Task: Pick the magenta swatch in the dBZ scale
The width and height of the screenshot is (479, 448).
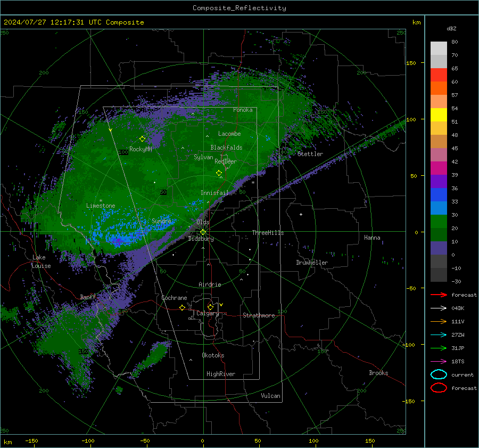Action: [x=439, y=168]
